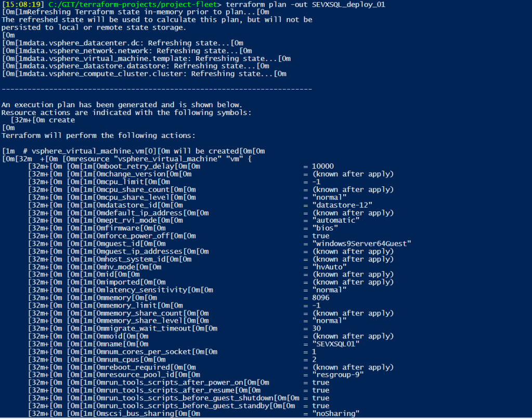Click the "noSharing" scsi_bus_sharing value
Screen dimensions: 532x419
335,413
